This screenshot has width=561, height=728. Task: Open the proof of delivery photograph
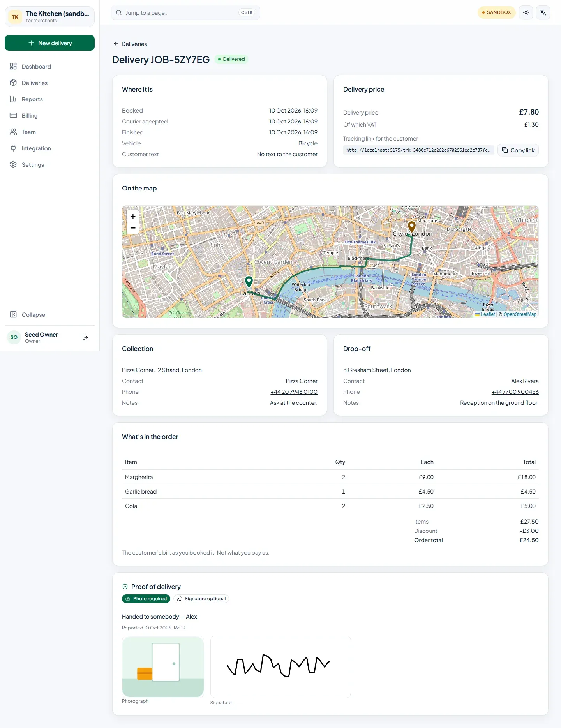tap(163, 666)
